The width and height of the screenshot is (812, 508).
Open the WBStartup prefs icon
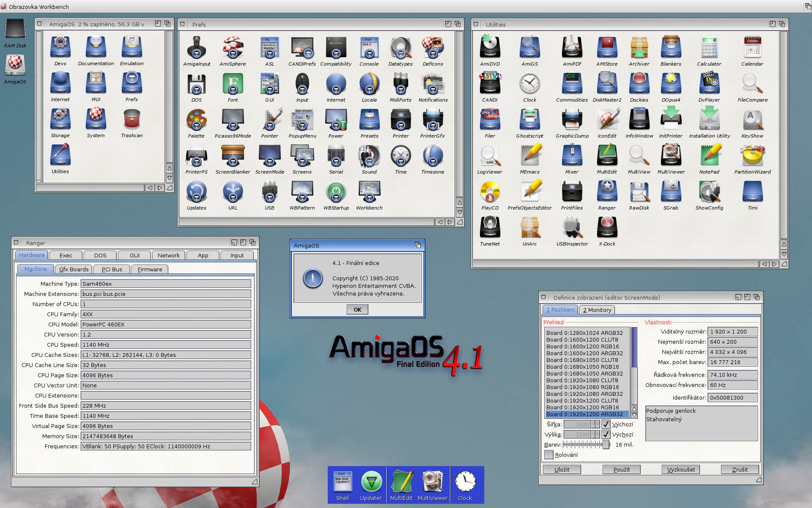pyautogui.click(x=336, y=192)
